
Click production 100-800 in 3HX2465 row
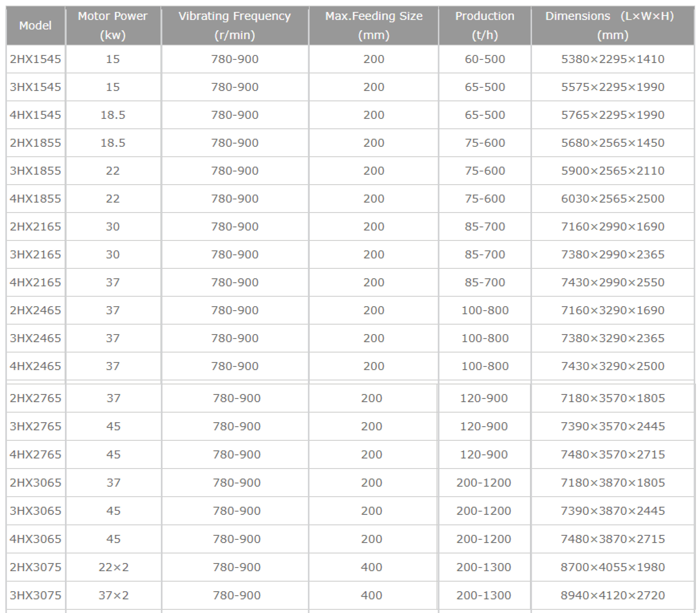click(x=485, y=338)
